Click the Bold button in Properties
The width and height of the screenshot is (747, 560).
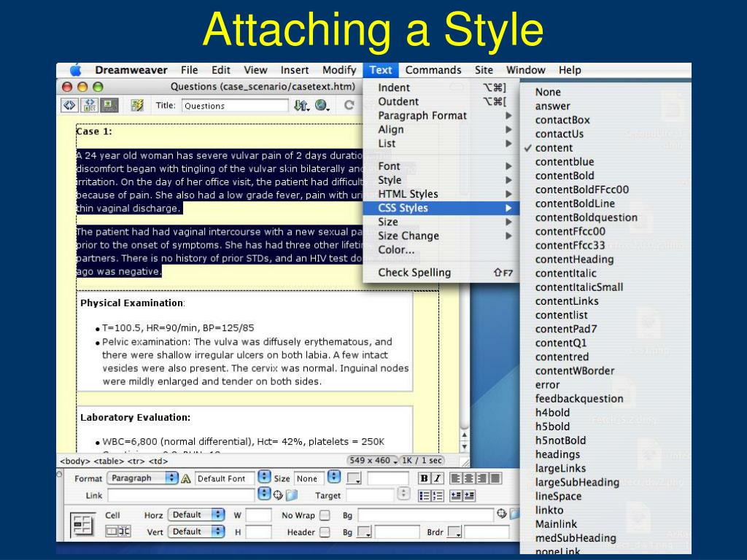[x=424, y=478]
